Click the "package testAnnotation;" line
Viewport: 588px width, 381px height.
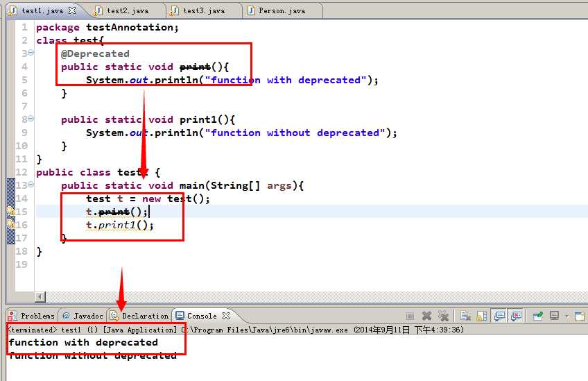[x=107, y=27]
